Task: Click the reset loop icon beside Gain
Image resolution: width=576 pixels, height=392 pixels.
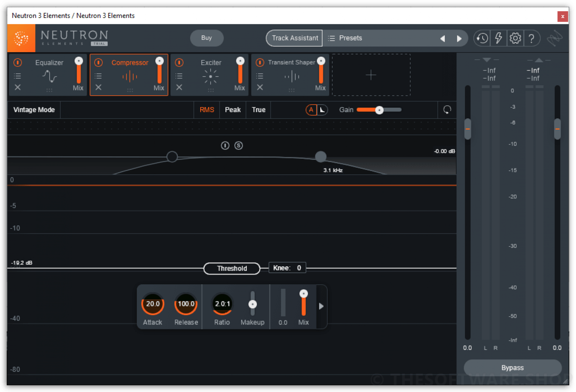Action: 447,110
